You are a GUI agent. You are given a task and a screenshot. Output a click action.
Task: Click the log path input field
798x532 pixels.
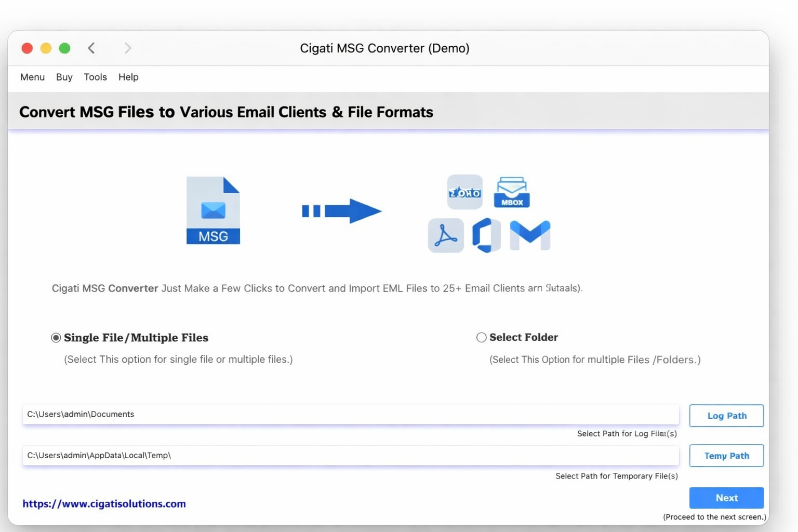click(x=351, y=414)
